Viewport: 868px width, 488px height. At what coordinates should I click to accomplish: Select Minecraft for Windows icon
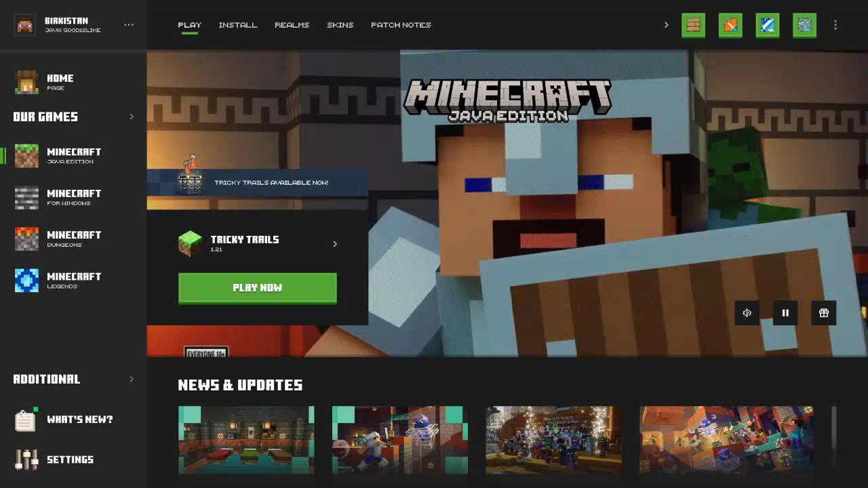pos(27,197)
